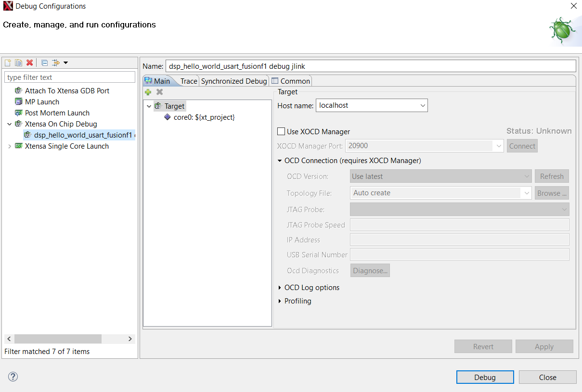
Task: Collapse all configurations in the tree
Action: [44, 63]
